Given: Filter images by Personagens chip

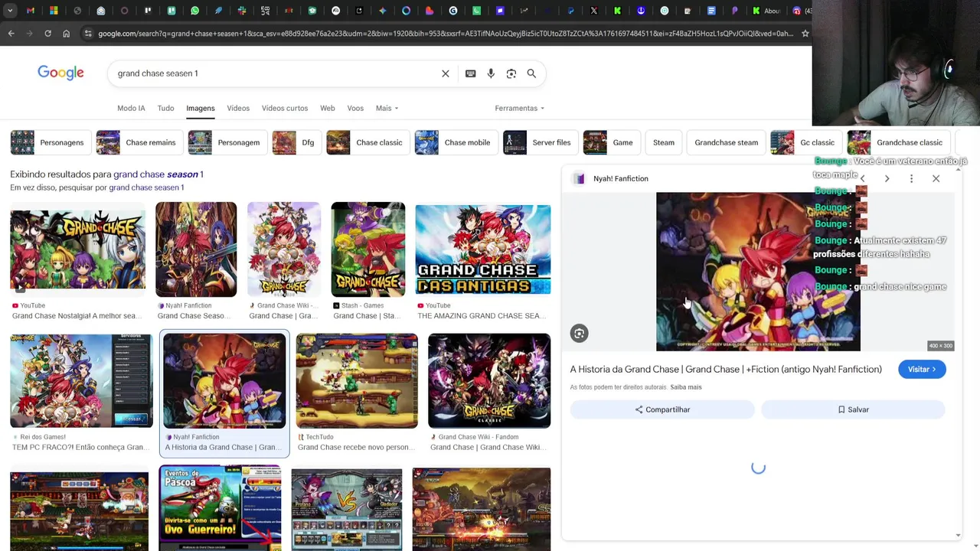Looking at the screenshot, I should point(50,142).
